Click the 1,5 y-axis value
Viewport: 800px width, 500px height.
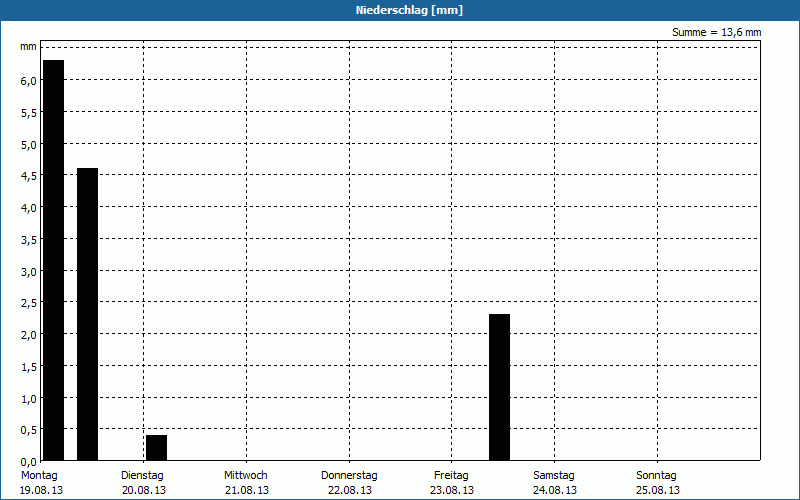(29, 367)
